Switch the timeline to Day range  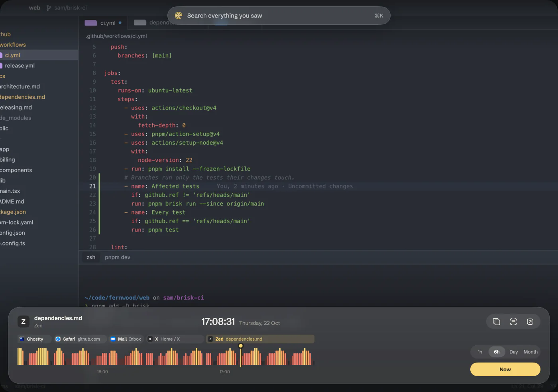[x=513, y=352]
